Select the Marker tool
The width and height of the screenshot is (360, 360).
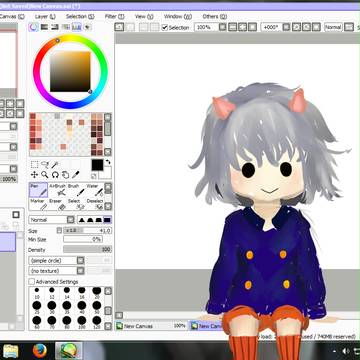(x=38, y=204)
